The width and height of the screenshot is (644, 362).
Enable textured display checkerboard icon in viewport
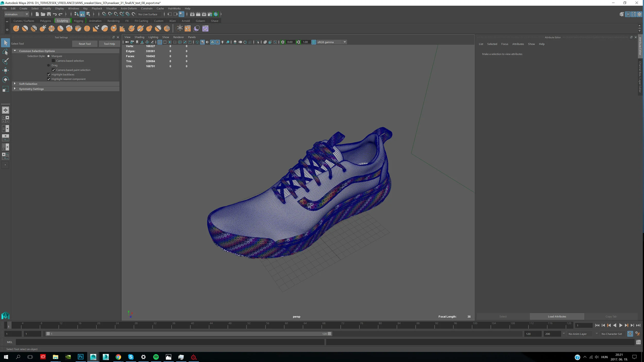217,42
